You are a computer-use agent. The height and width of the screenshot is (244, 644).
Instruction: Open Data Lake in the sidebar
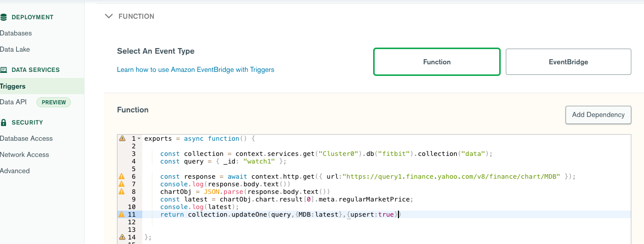click(x=15, y=50)
